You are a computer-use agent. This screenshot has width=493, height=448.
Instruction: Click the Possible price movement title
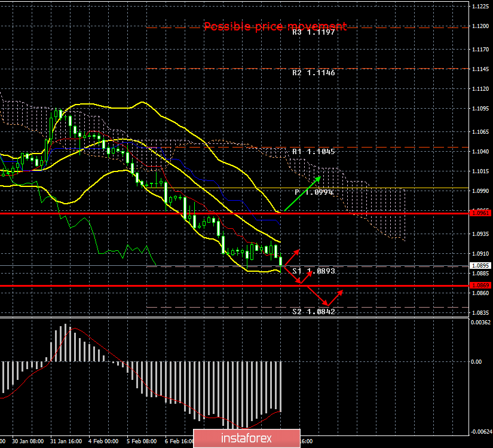(275, 26)
